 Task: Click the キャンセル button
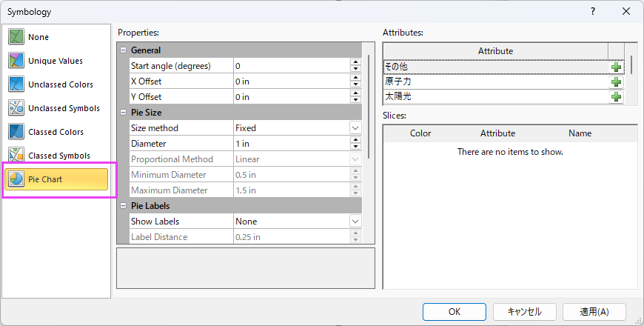(524, 312)
